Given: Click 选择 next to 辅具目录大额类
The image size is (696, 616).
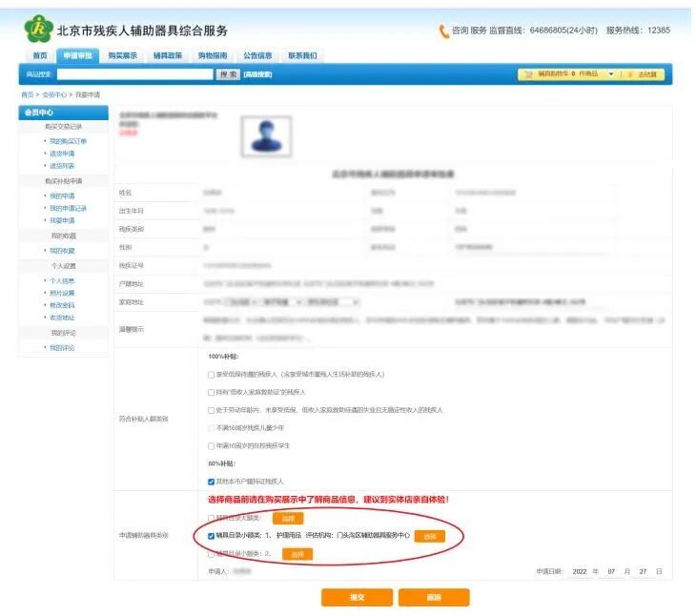Looking at the screenshot, I should [x=288, y=519].
